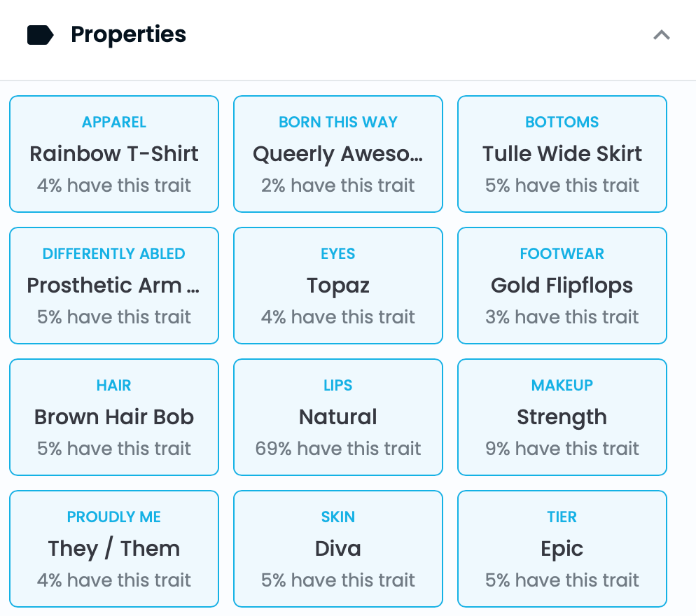Collapse the Properties panel chevron
This screenshot has width=696, height=616.
(662, 35)
